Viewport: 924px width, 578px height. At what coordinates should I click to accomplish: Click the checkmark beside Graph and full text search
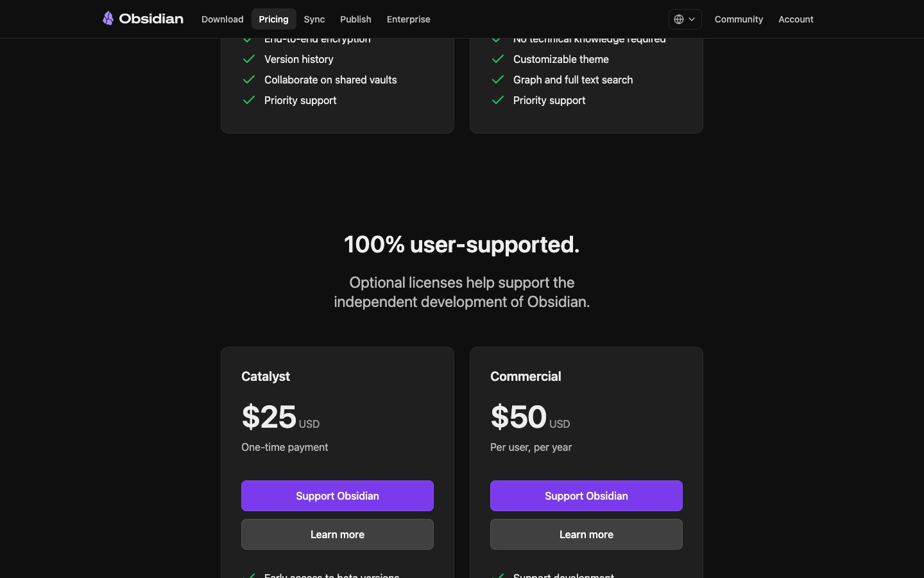click(x=498, y=80)
